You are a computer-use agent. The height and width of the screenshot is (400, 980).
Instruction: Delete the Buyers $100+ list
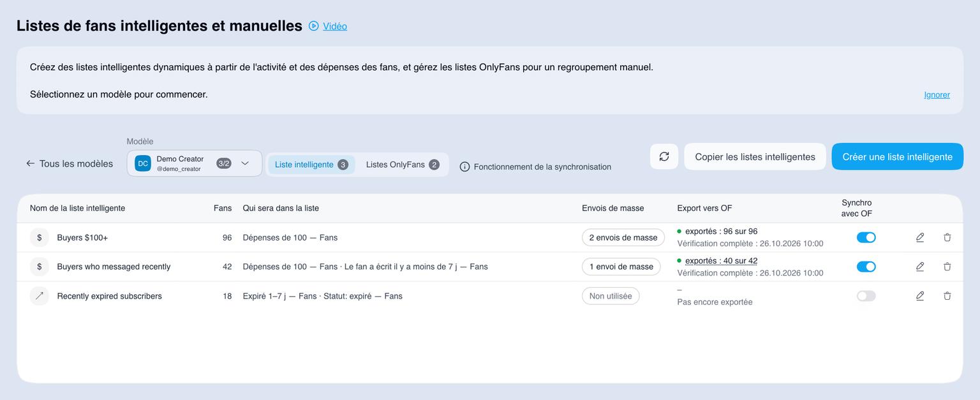(947, 237)
